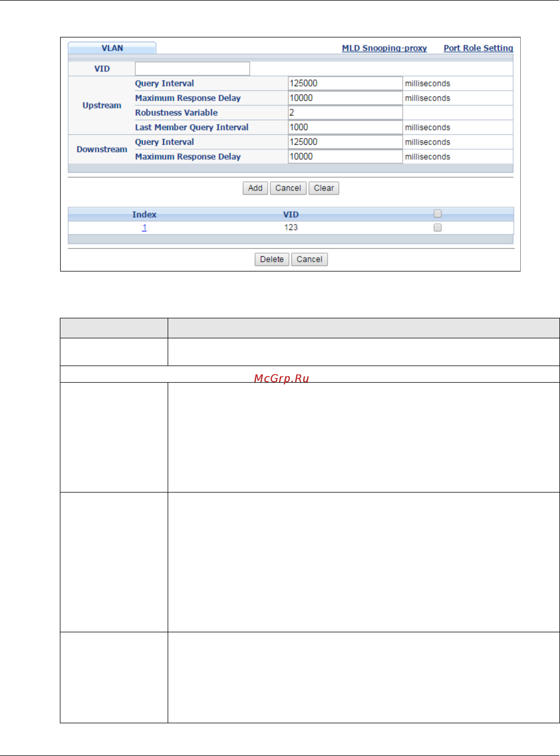Click the Last Member Query Interval field
Viewport: 560px width, 756px height.
pyautogui.click(x=345, y=127)
